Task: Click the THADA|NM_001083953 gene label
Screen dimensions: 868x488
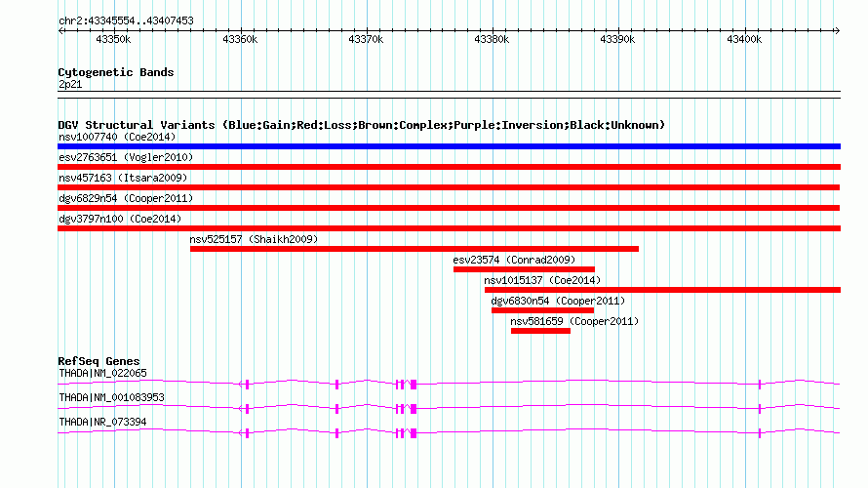Action: [x=112, y=397]
